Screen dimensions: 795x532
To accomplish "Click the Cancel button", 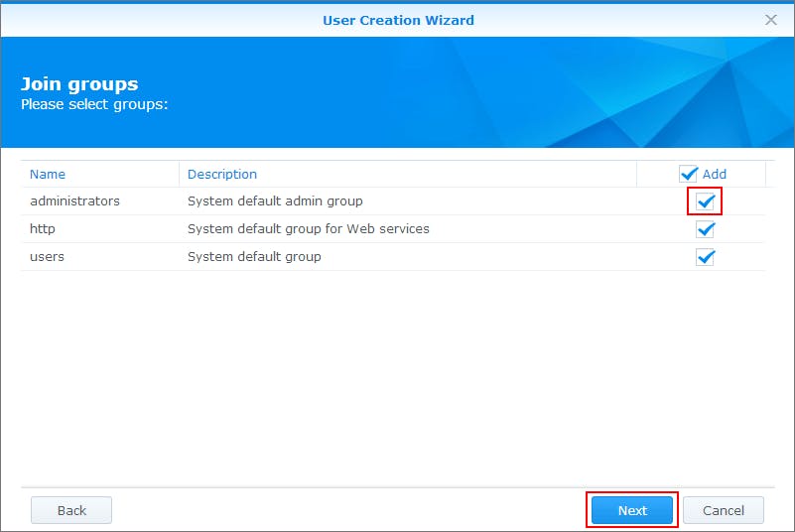I will tap(724, 510).
